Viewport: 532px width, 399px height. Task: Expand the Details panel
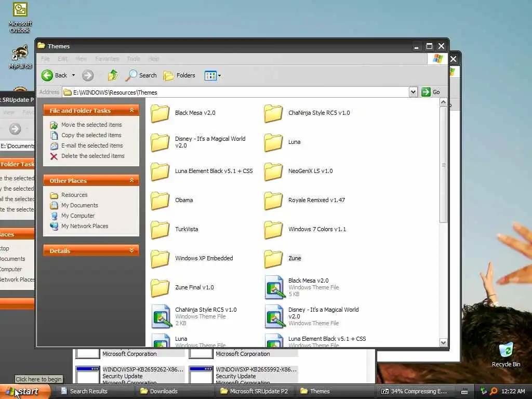tap(131, 250)
